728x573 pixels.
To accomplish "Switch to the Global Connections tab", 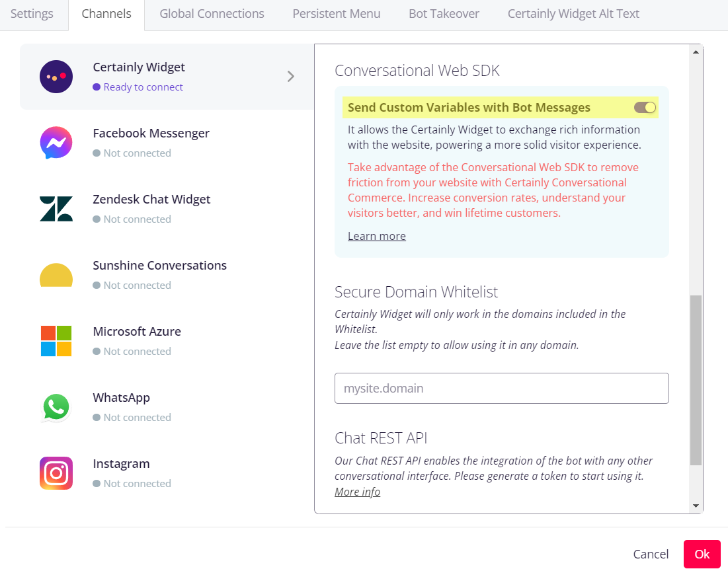I will pyautogui.click(x=212, y=13).
